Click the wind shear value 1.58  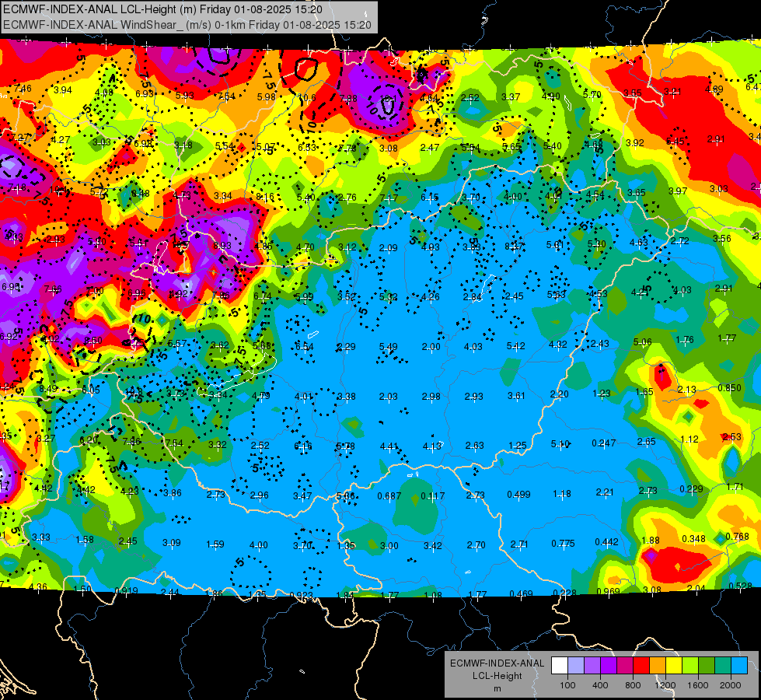point(85,540)
